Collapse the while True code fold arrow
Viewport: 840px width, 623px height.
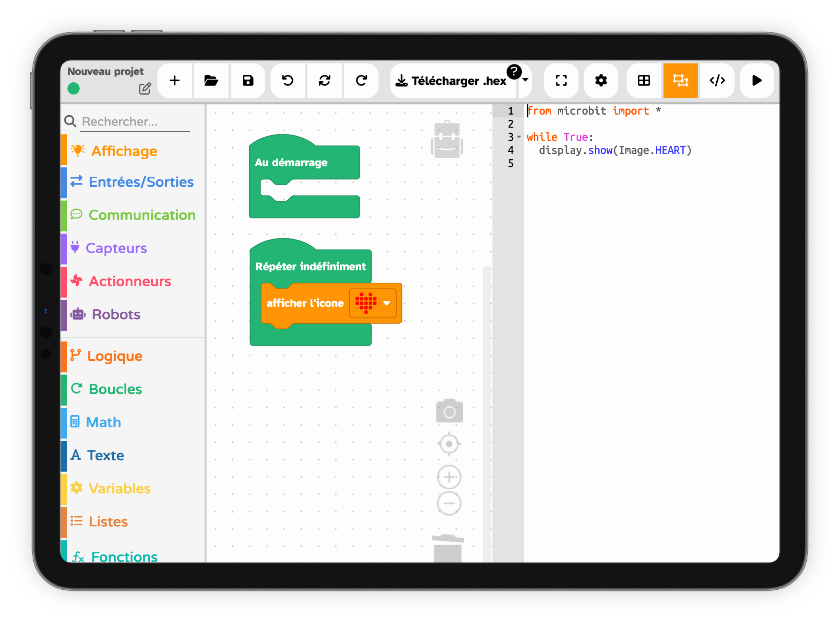519,137
